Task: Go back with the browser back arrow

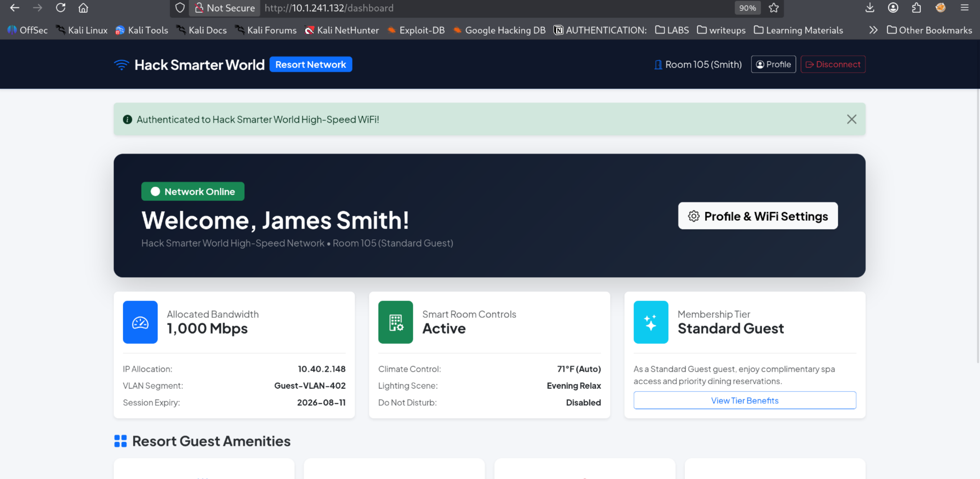Action: (x=14, y=8)
